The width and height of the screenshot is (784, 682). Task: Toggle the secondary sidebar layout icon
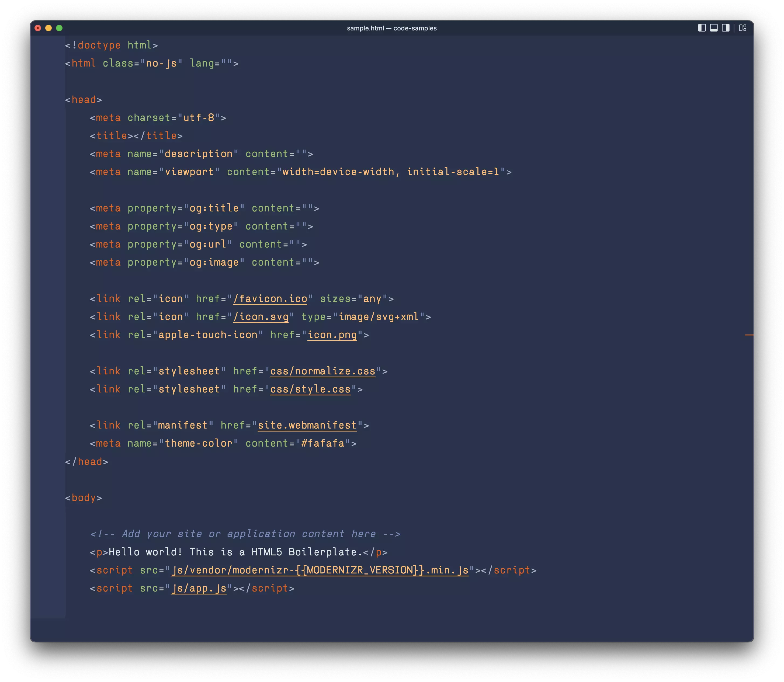click(x=725, y=28)
